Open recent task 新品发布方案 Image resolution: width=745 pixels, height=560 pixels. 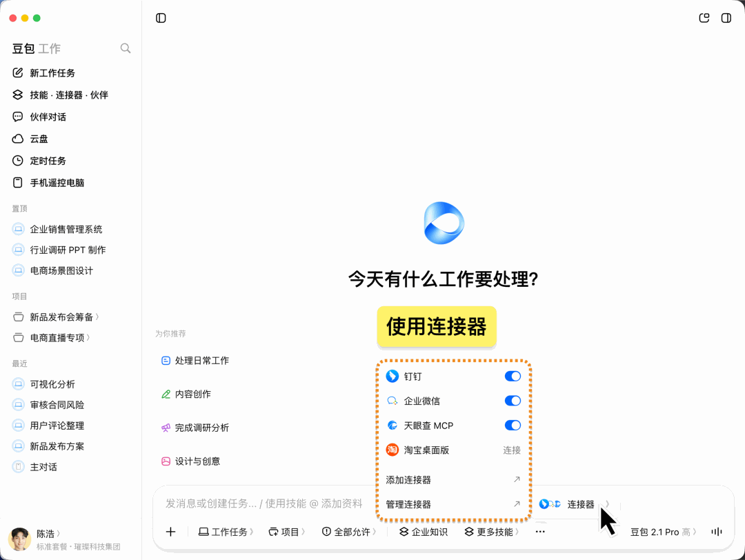57,446
